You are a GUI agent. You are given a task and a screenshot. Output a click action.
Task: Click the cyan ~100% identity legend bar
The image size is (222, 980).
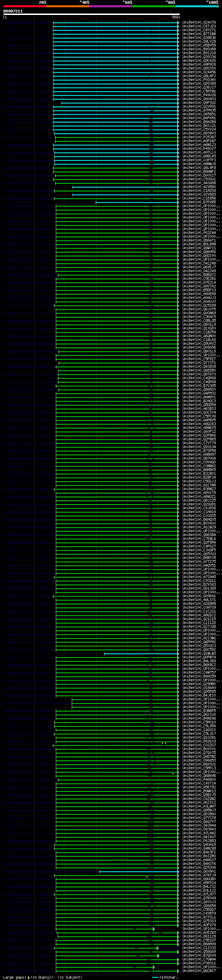click(197, 6)
